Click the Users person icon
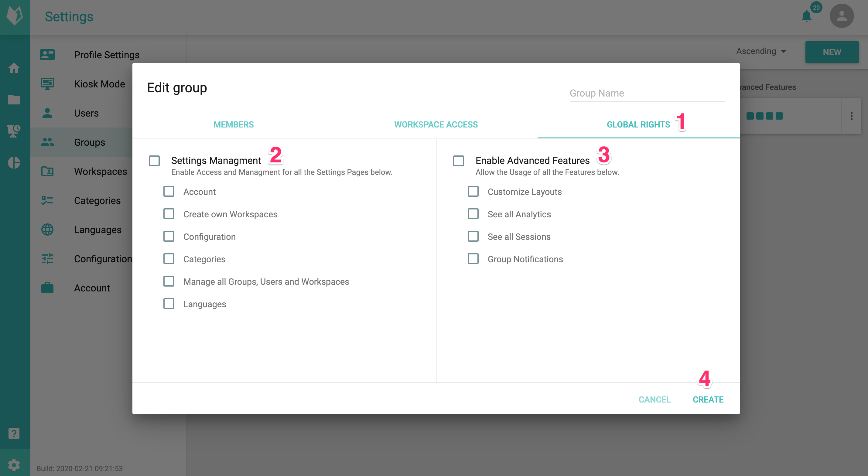Viewport: 868px width, 476px height. tap(47, 113)
